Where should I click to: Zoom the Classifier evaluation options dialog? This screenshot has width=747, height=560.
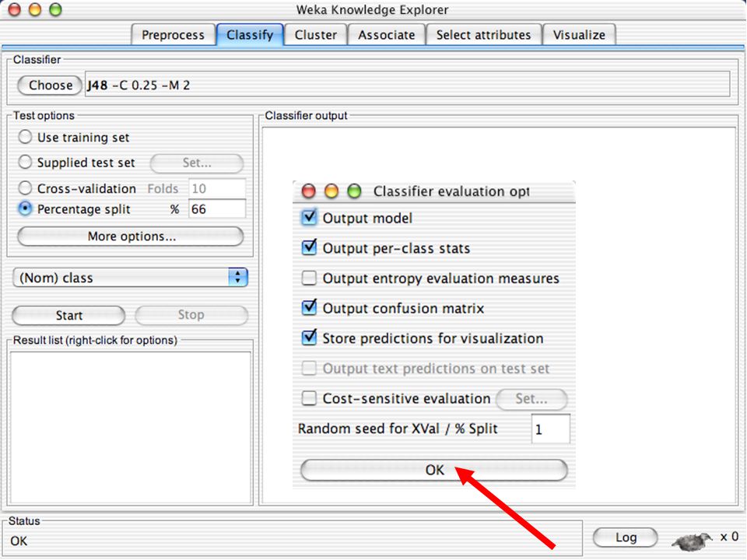tap(354, 191)
